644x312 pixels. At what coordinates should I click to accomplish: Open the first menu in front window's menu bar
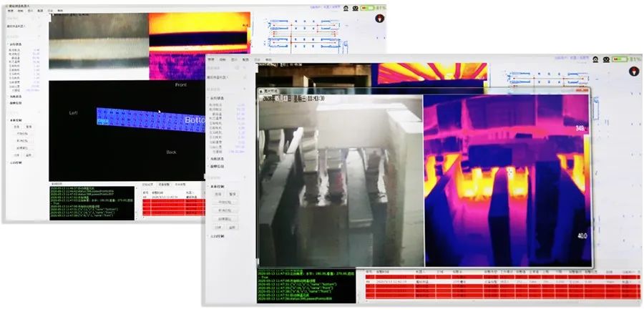tap(210, 60)
